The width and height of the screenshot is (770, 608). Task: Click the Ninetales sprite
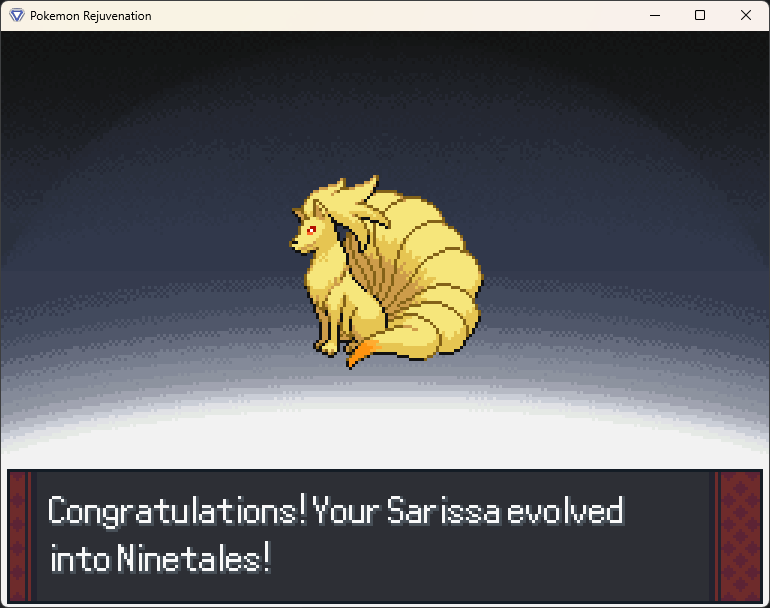[386, 272]
